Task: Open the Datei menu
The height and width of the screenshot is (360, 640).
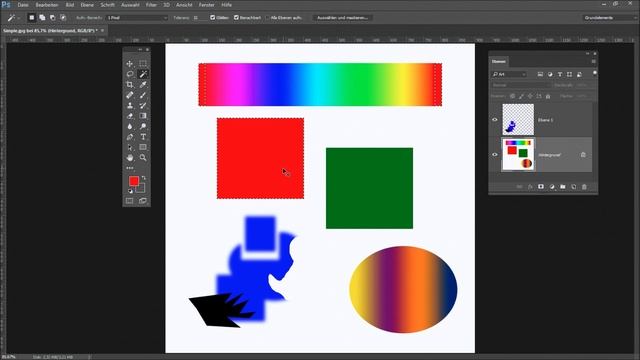Action: tap(23, 5)
